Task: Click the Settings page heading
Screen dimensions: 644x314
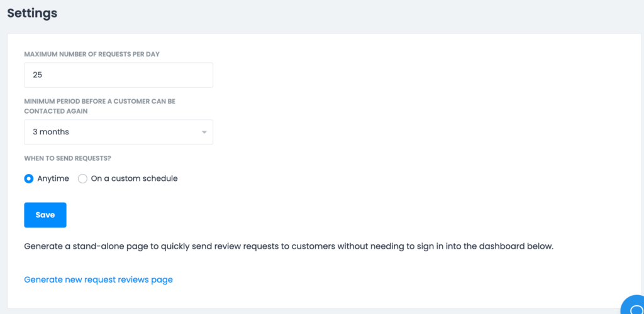Action: (33, 13)
